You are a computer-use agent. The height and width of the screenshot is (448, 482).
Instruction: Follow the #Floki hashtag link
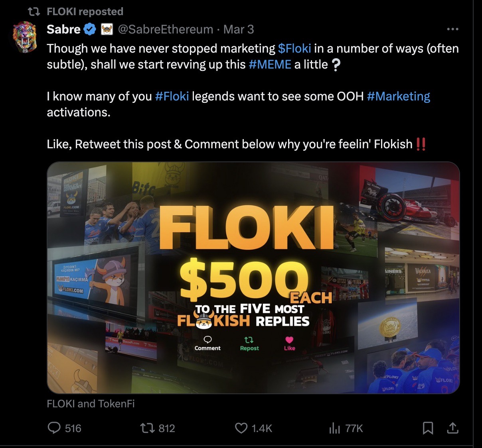172,96
